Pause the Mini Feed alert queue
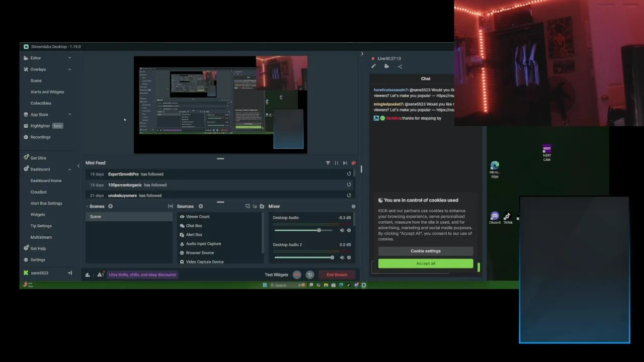The width and height of the screenshot is (644, 362). 336,163
